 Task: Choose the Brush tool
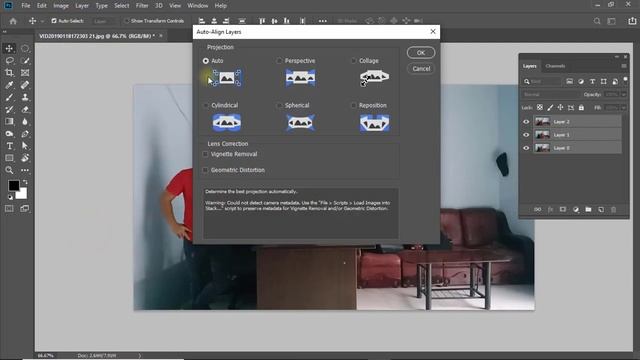coord(9,97)
